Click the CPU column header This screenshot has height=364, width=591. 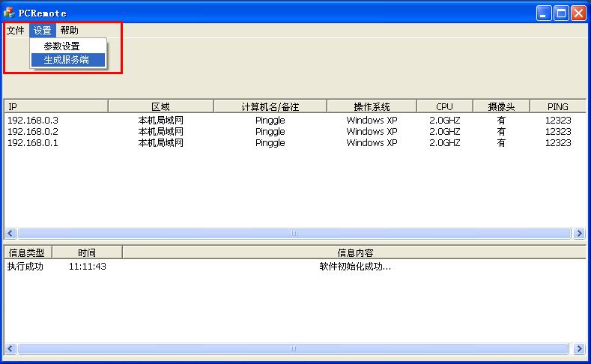(445, 106)
